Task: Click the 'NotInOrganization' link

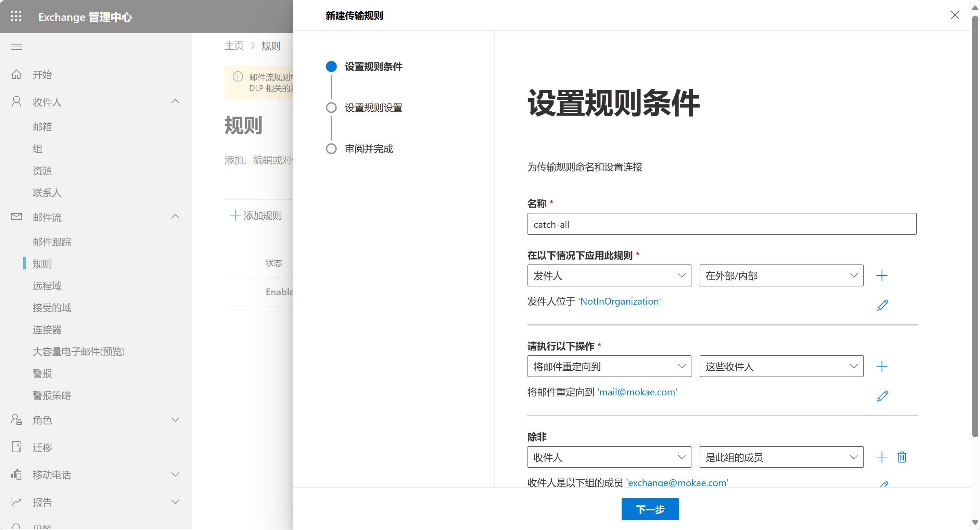Action: point(619,301)
